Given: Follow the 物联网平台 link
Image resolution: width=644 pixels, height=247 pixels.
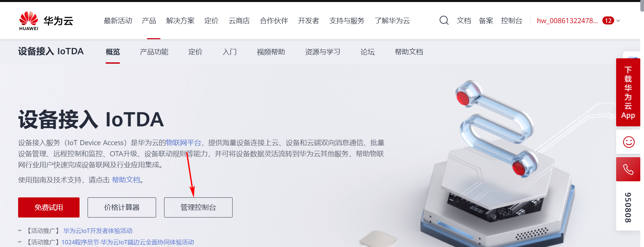Looking at the screenshot, I should (x=183, y=143).
